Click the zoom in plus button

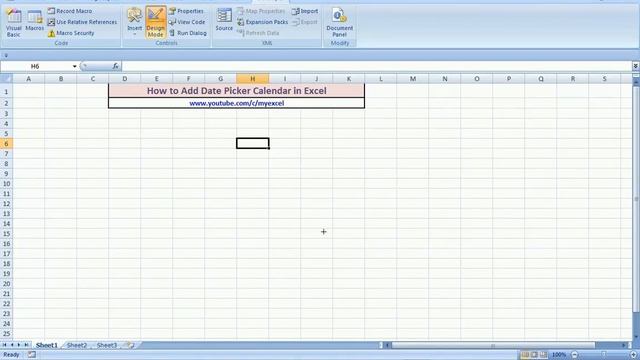[x=634, y=355]
